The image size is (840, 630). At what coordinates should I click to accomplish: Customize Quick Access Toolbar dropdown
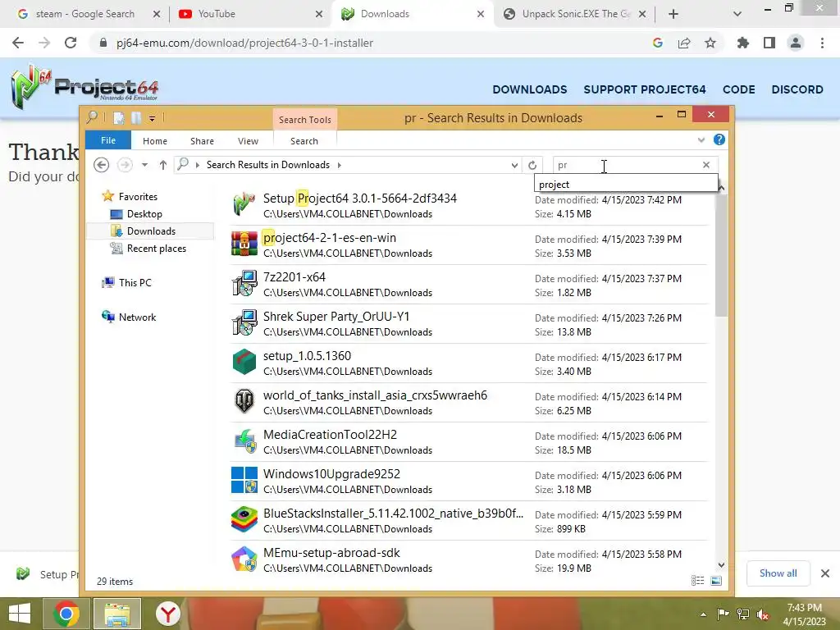(152, 118)
